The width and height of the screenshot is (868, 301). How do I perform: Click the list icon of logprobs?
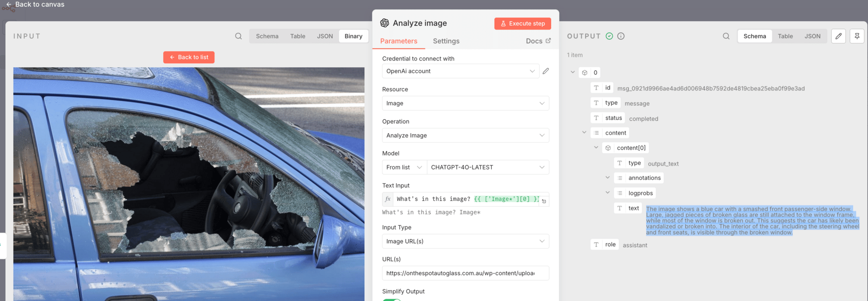point(620,193)
